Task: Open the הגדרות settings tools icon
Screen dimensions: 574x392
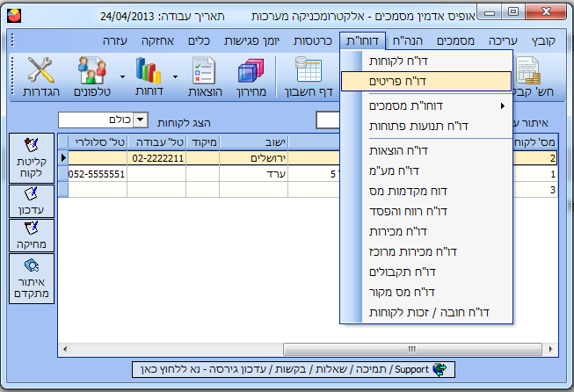Action: point(41,76)
